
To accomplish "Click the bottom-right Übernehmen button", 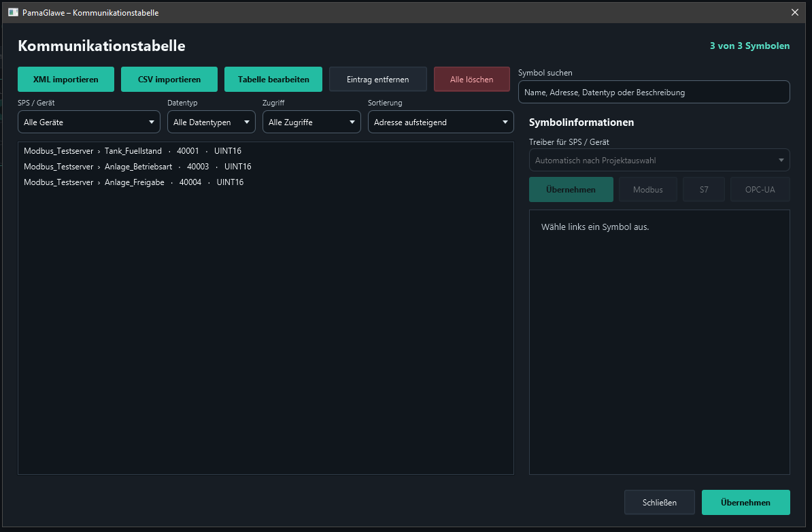I will (746, 503).
